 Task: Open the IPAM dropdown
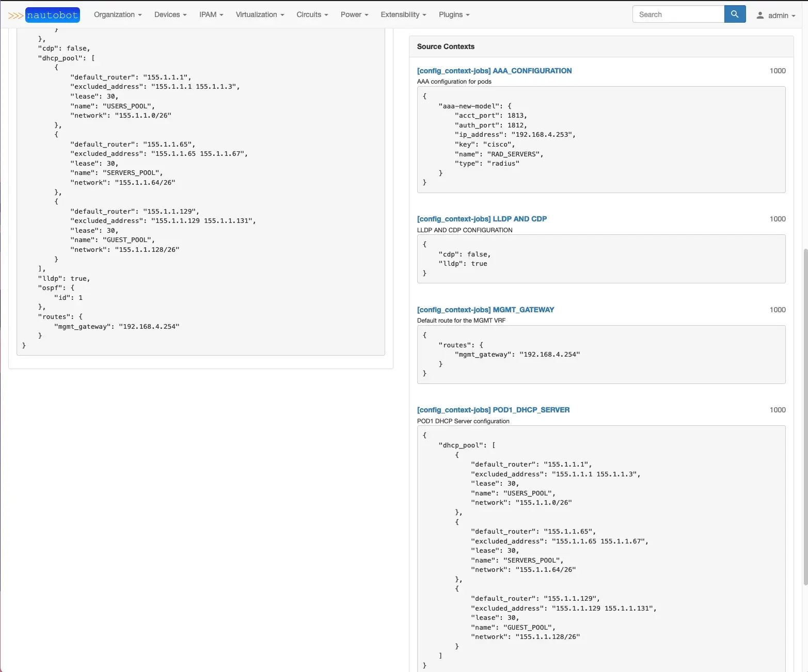pos(211,14)
